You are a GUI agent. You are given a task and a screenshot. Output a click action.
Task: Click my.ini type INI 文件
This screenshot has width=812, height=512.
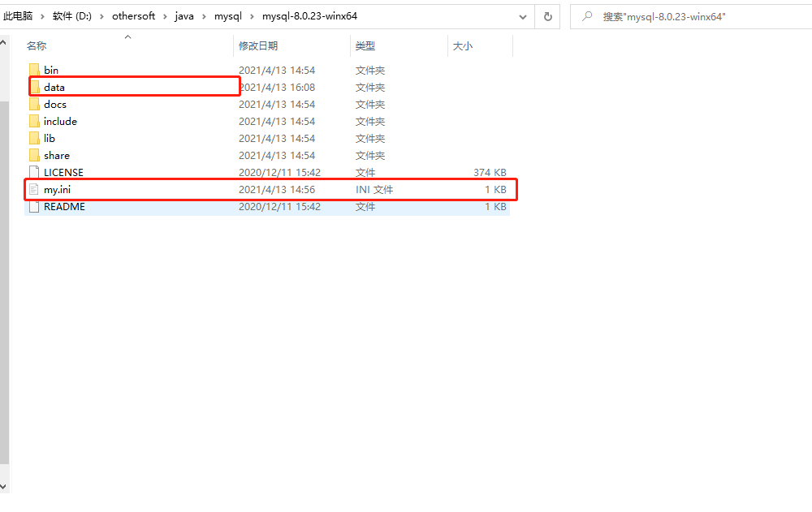(374, 190)
